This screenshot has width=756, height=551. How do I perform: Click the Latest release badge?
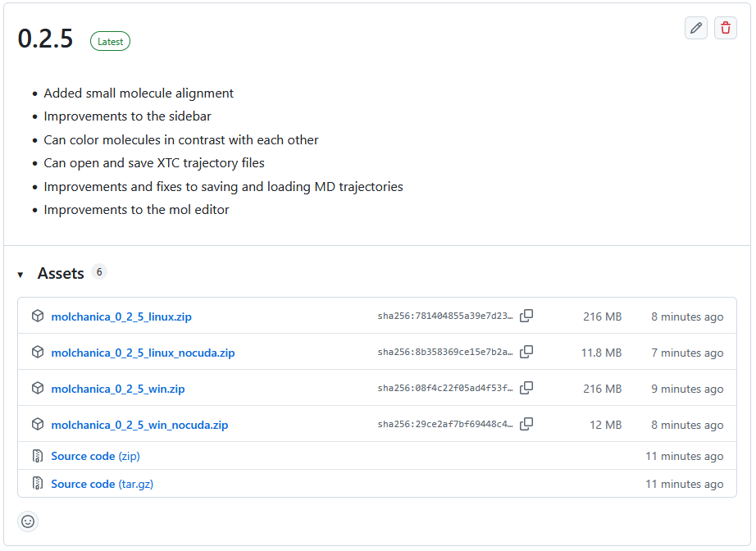110,41
